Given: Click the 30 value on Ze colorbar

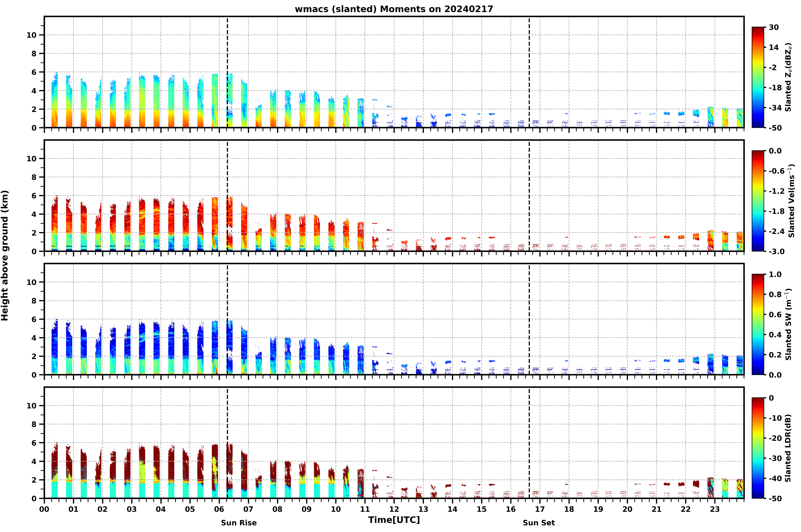Looking at the screenshot, I should pyautogui.click(x=774, y=27).
